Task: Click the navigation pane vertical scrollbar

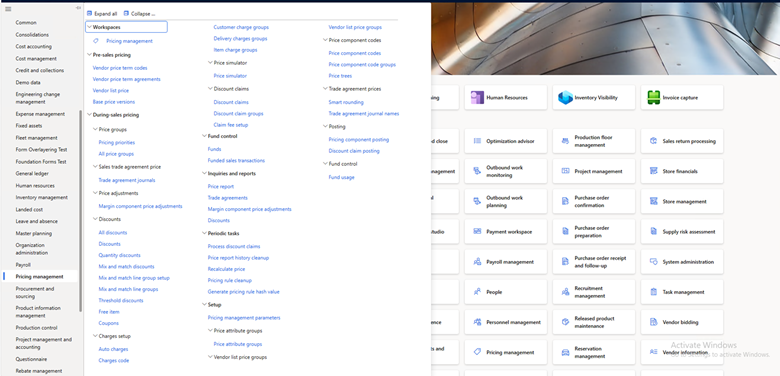Action: click(x=80, y=211)
